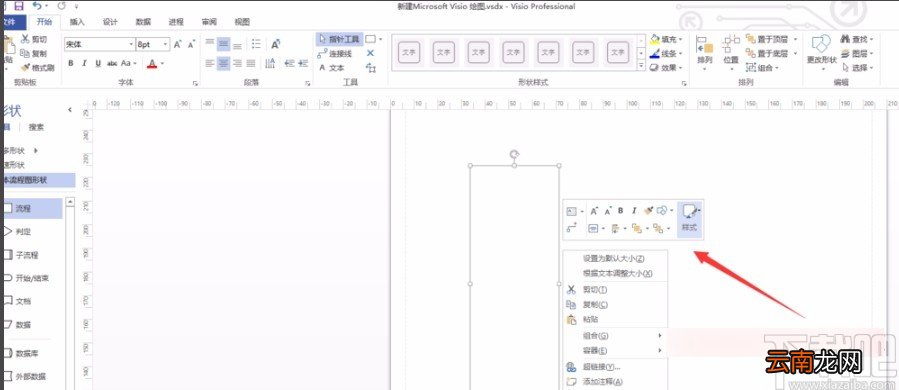This screenshot has width=899, height=390.
Task: Click the connector icon in mini toolbar
Action: click(571, 228)
